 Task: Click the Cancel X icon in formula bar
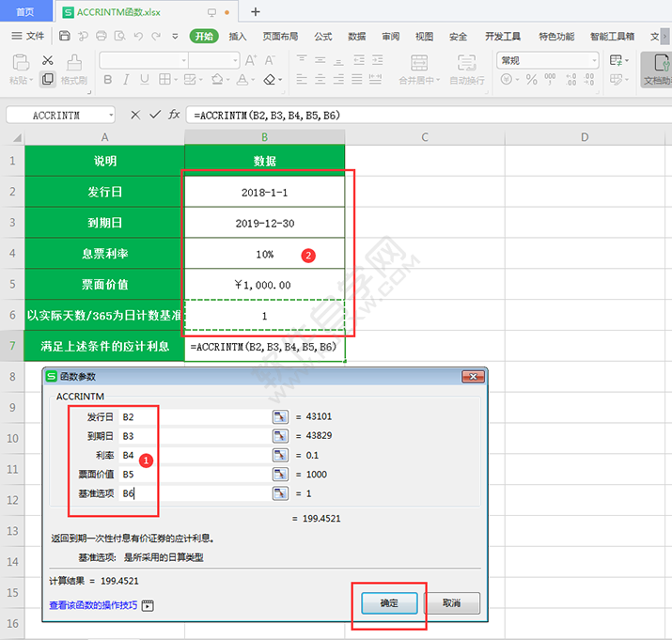tap(135, 115)
